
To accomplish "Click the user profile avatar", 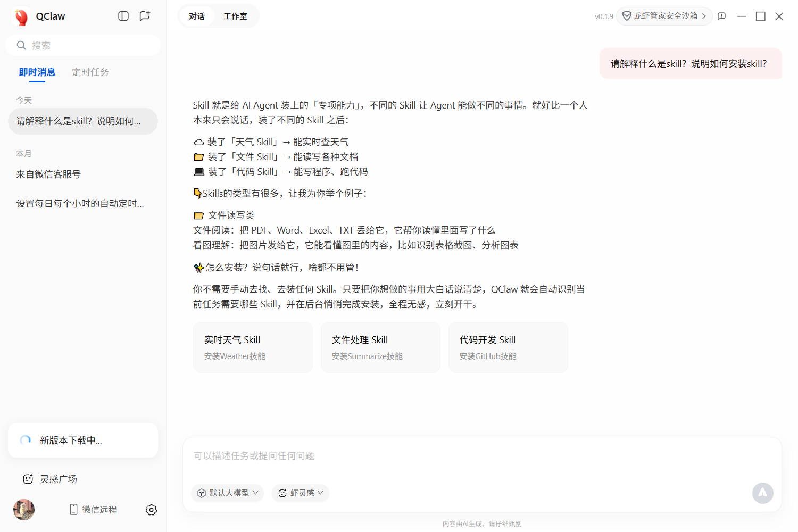I will (24, 510).
